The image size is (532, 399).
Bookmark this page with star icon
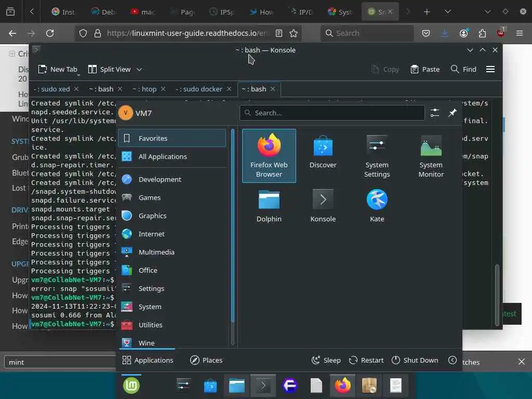[294, 33]
